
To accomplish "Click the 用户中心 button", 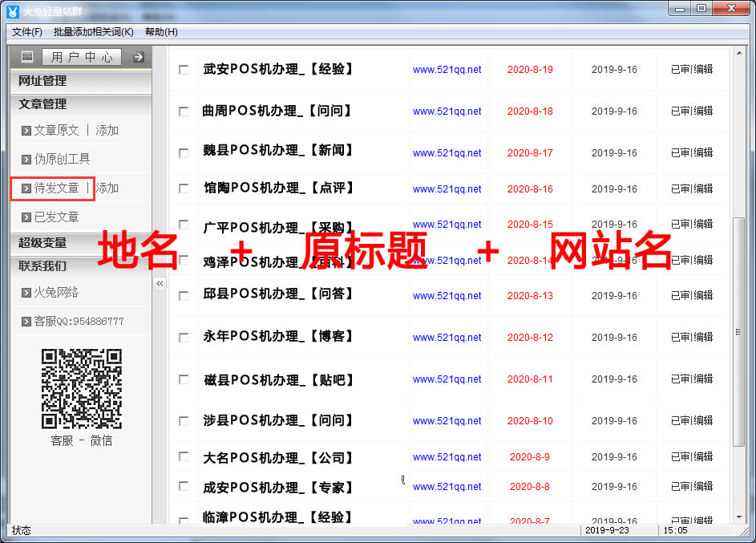I will 82,57.
